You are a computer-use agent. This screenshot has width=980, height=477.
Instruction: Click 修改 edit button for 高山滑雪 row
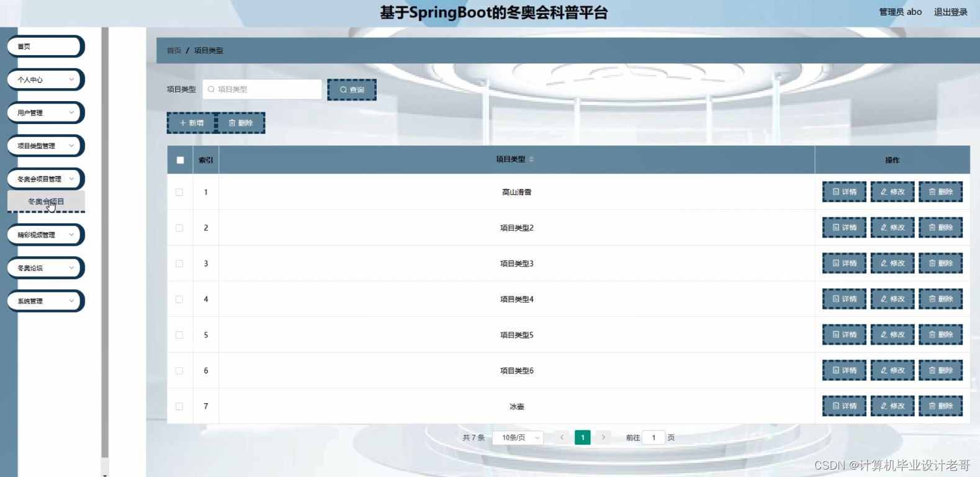(x=892, y=192)
